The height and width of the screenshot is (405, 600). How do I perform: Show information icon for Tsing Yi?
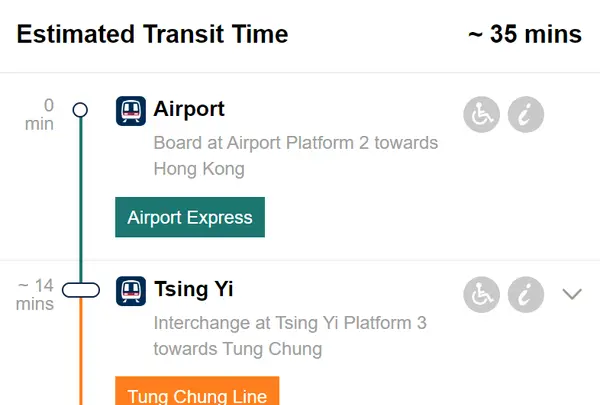526,295
